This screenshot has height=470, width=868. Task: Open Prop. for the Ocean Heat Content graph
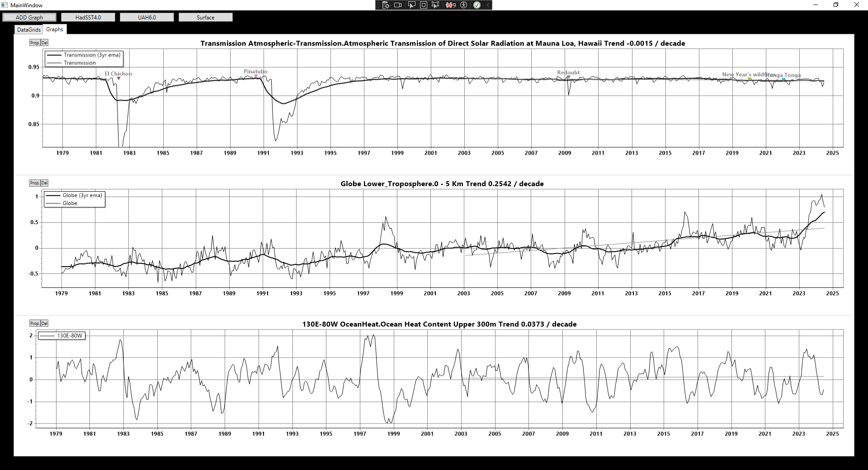34,324
